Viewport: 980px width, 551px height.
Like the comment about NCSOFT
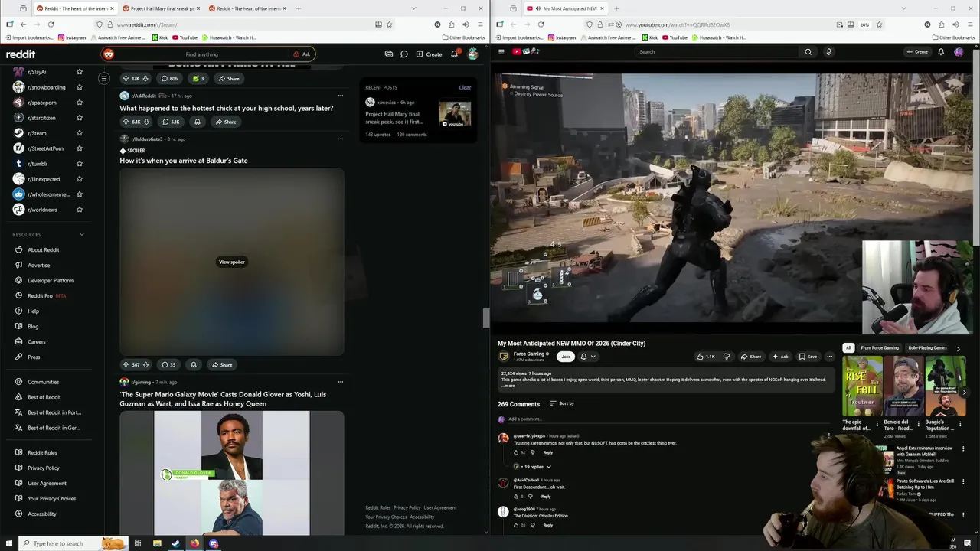pyautogui.click(x=516, y=452)
